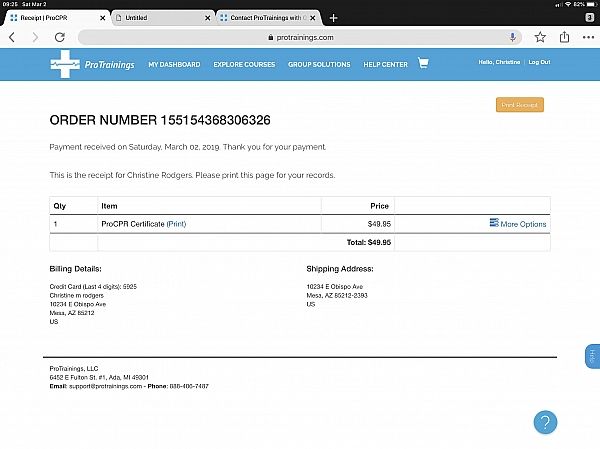600x449 pixels.
Task: Click the Print link beside ProCPR Certificate
Action: (x=176, y=224)
